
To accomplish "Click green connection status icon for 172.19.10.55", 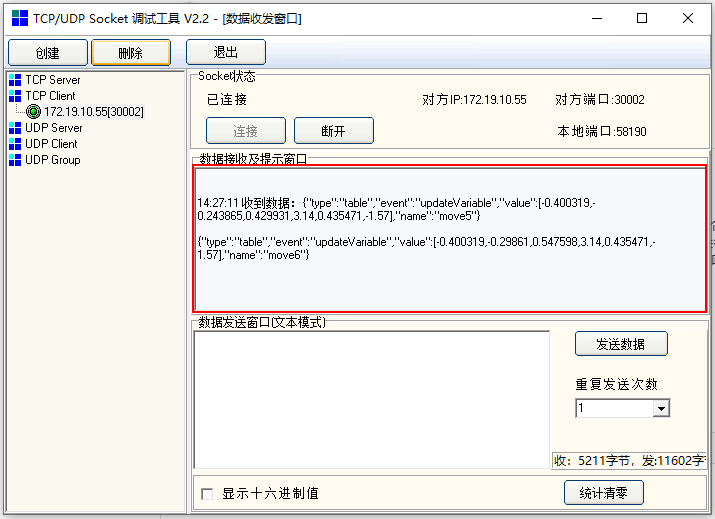I will [33, 112].
